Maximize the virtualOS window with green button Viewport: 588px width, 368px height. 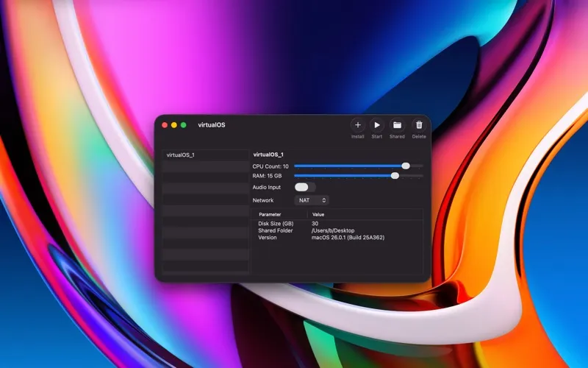(183, 125)
